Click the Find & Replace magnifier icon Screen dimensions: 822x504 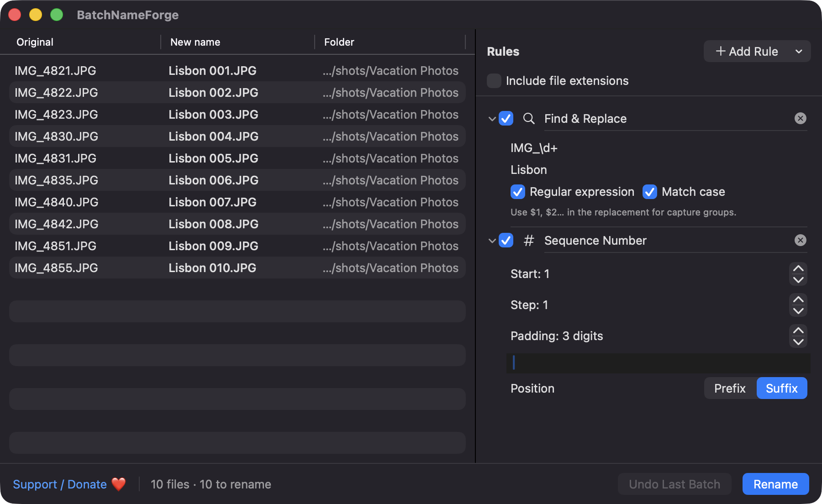(529, 119)
